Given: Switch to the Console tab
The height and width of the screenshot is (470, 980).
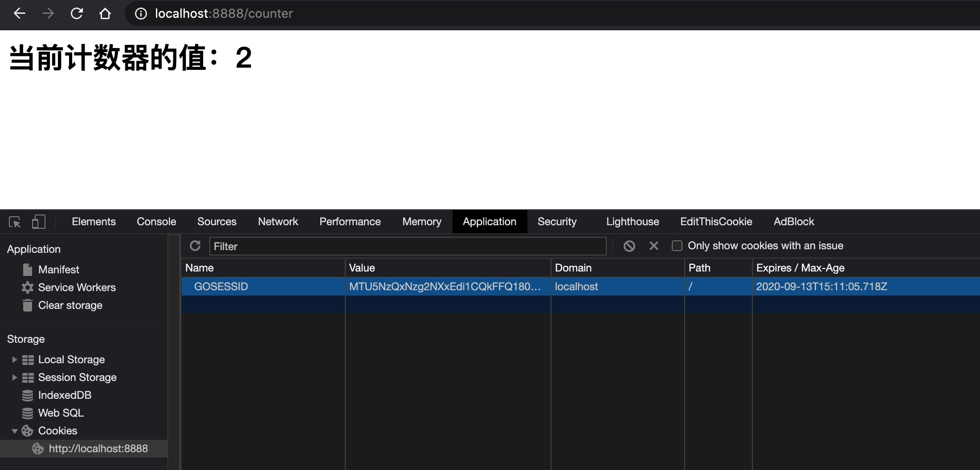Looking at the screenshot, I should point(156,222).
